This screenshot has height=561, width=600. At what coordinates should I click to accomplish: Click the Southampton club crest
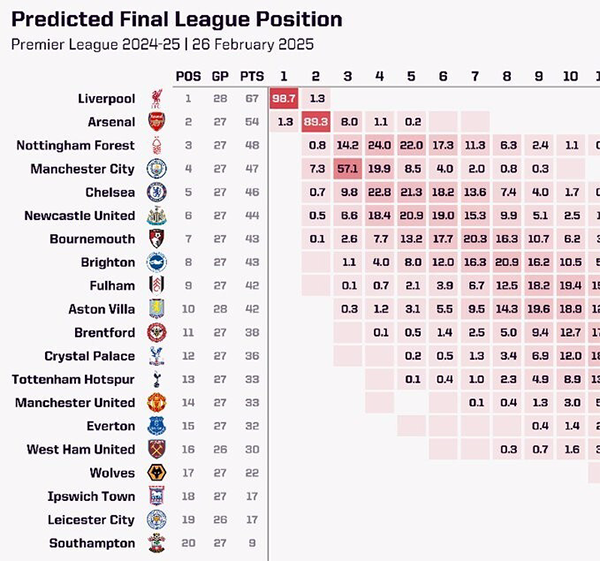tap(156, 544)
